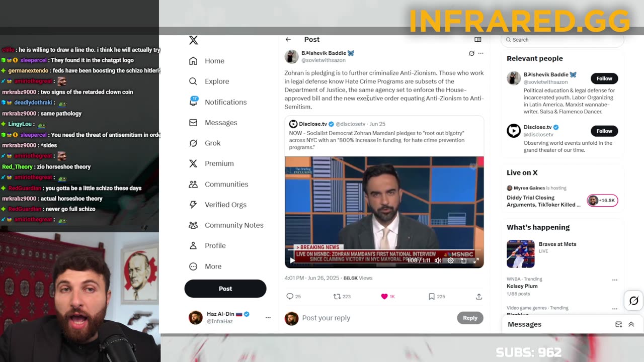Follow Disclose.tv
Screen dimensions: 644x362
point(604,131)
